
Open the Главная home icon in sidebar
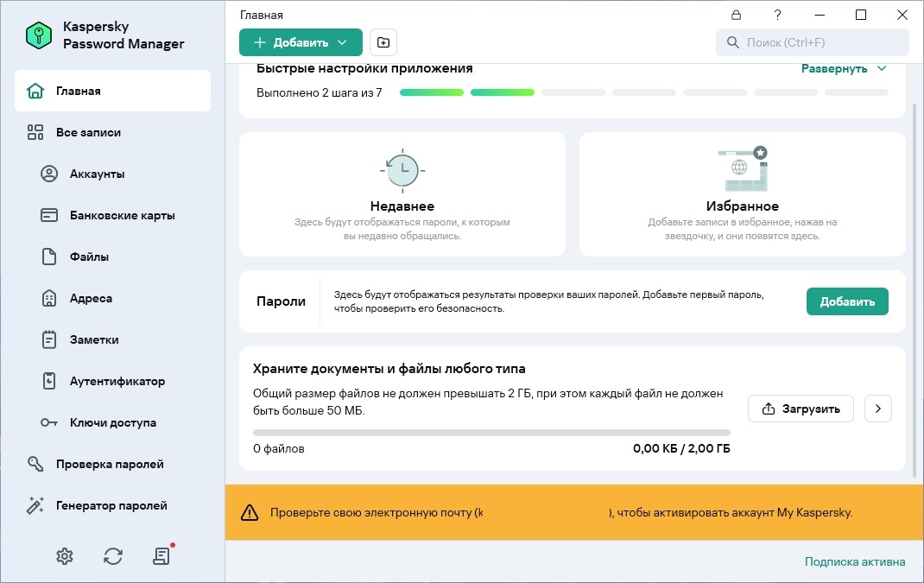35,91
